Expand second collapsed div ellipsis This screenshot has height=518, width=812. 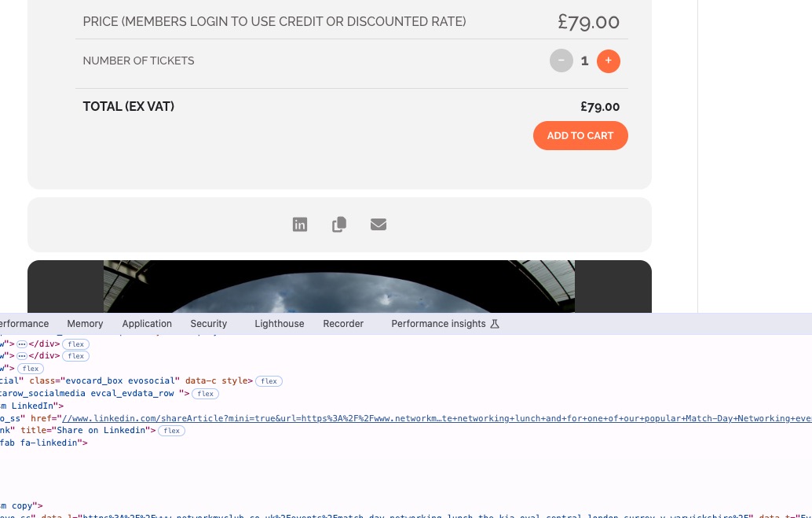(x=22, y=356)
